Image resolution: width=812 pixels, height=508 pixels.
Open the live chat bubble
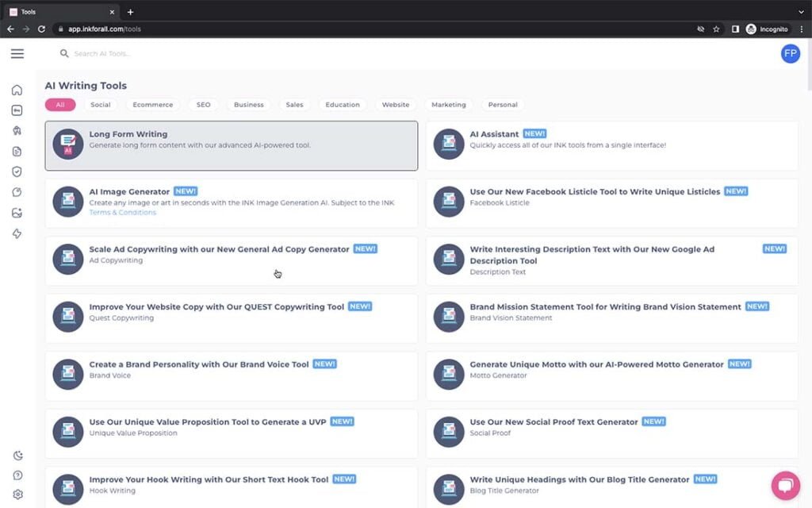[x=786, y=486]
